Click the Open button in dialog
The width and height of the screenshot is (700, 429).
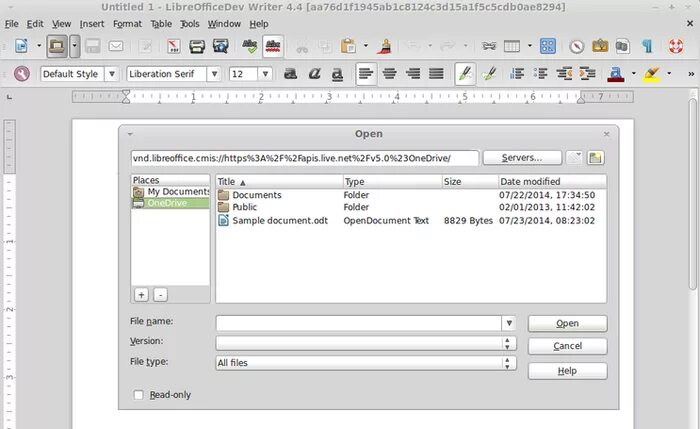(567, 323)
